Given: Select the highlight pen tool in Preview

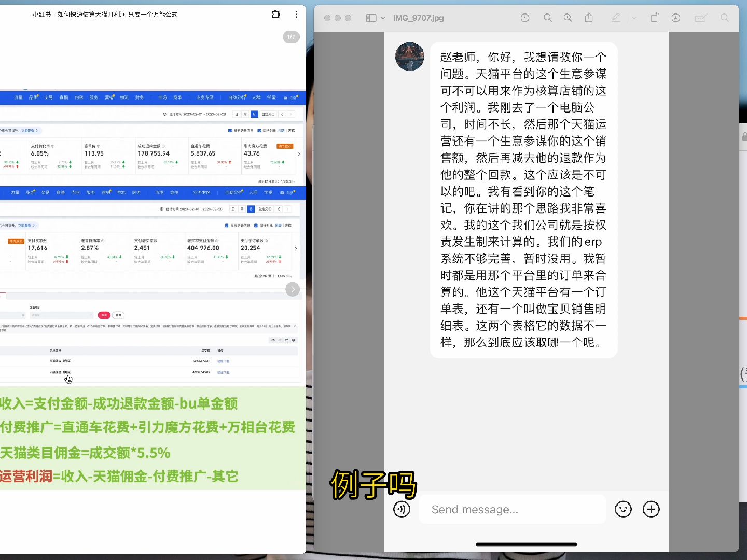Looking at the screenshot, I should pyautogui.click(x=616, y=18).
